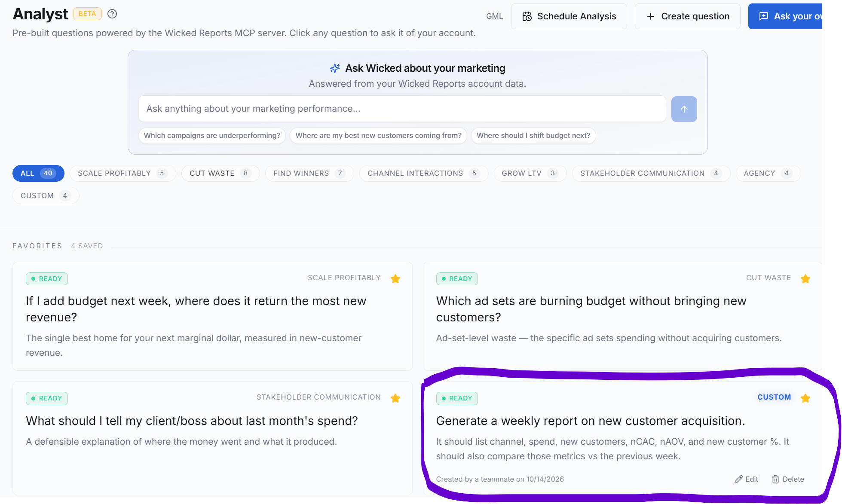Select the SCALE PROFITABLY filter tab
842x504 pixels.
point(122,173)
